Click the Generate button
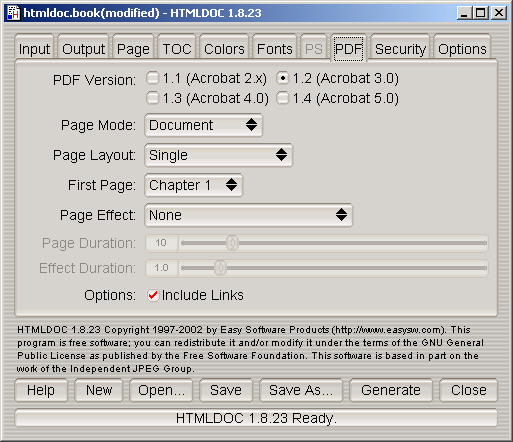This screenshot has height=442, width=513. coord(391,390)
